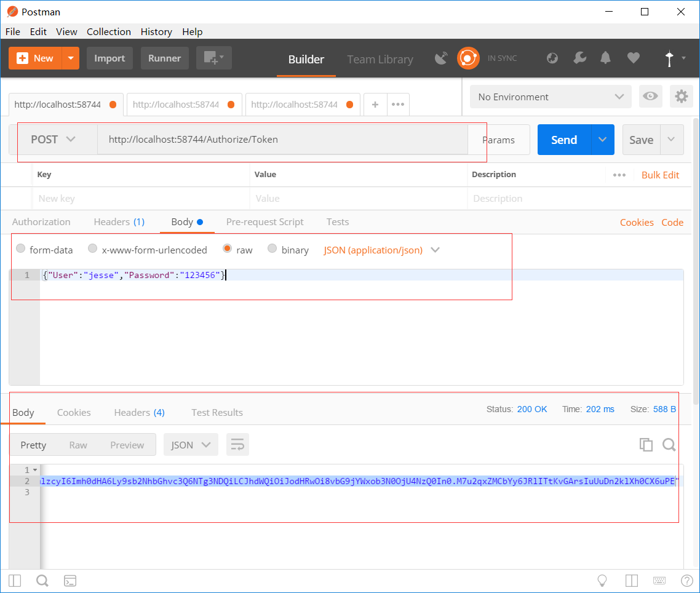This screenshot has height=593, width=700.
Task: Click the Params button
Action: point(499,140)
